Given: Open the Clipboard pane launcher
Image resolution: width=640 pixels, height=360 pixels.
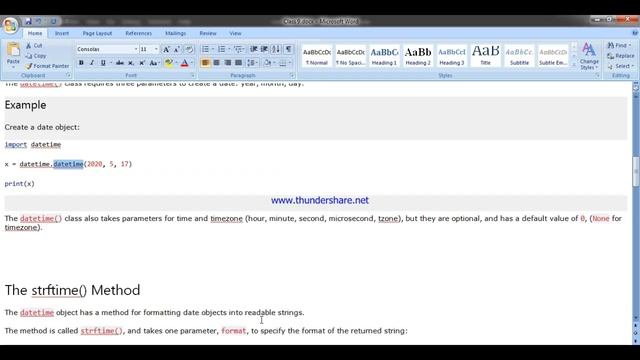Looking at the screenshot, I should (68, 76).
